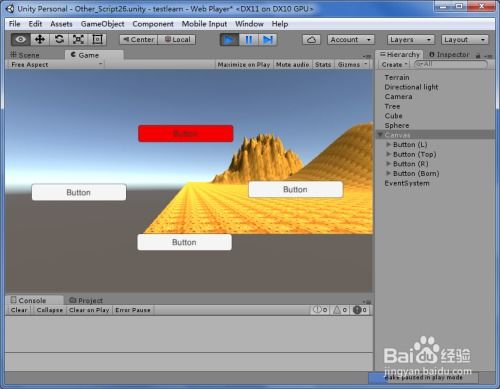The height and width of the screenshot is (389, 500).
Task: Open the Layers dropdown
Action: tap(411, 40)
